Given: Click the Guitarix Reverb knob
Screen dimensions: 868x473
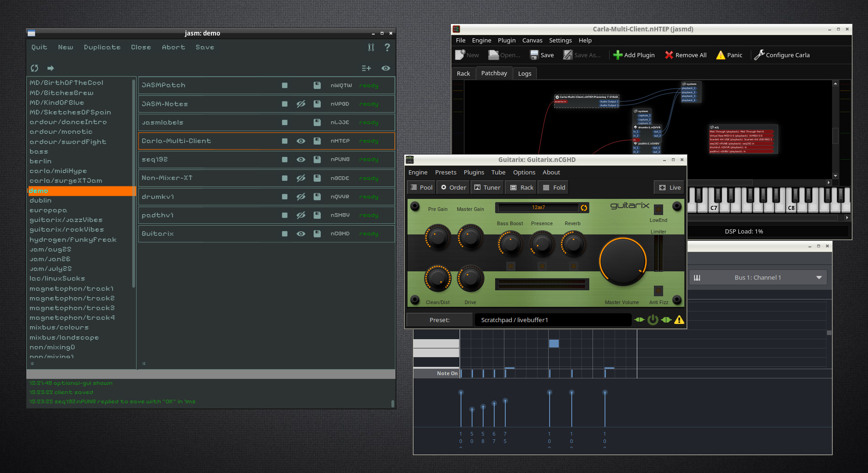Looking at the screenshot, I should (x=573, y=244).
